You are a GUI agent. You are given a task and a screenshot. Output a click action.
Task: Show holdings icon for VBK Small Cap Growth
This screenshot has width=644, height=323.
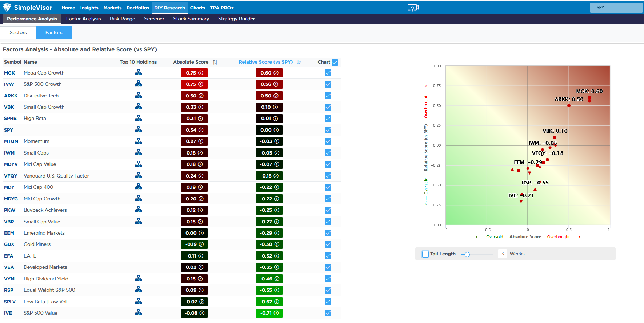click(x=138, y=107)
